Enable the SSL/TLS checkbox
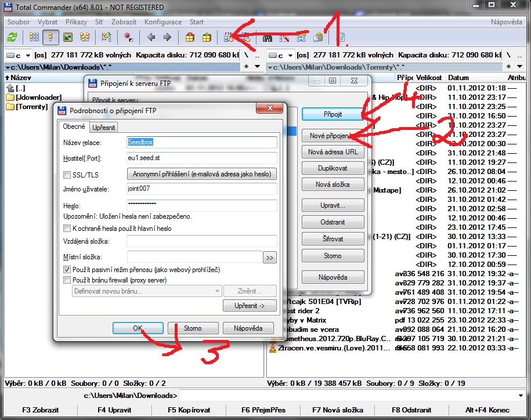 pyautogui.click(x=67, y=175)
